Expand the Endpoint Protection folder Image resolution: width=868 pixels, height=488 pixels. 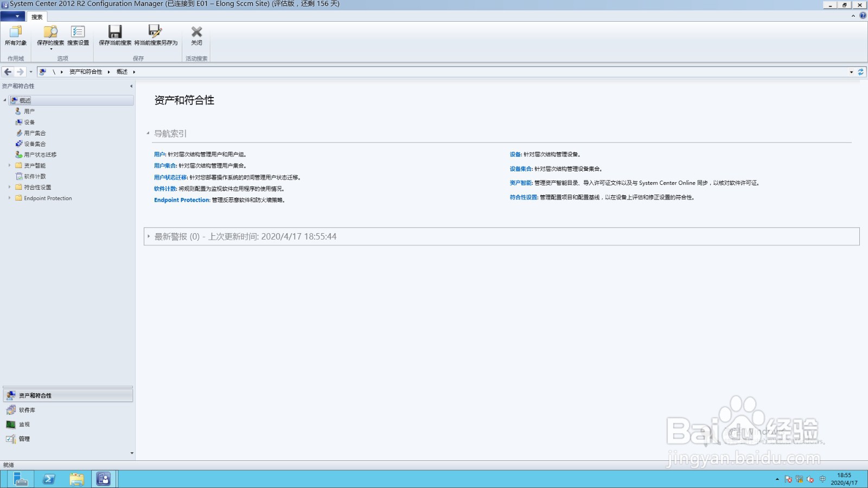pos(9,198)
